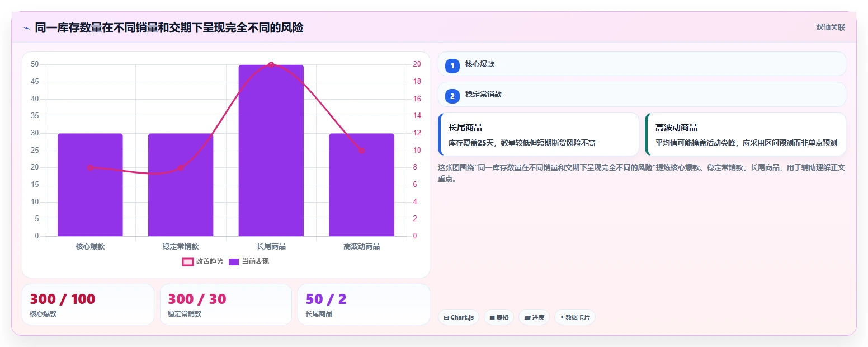Click the purple 当前表现 legend swatch

point(234,261)
